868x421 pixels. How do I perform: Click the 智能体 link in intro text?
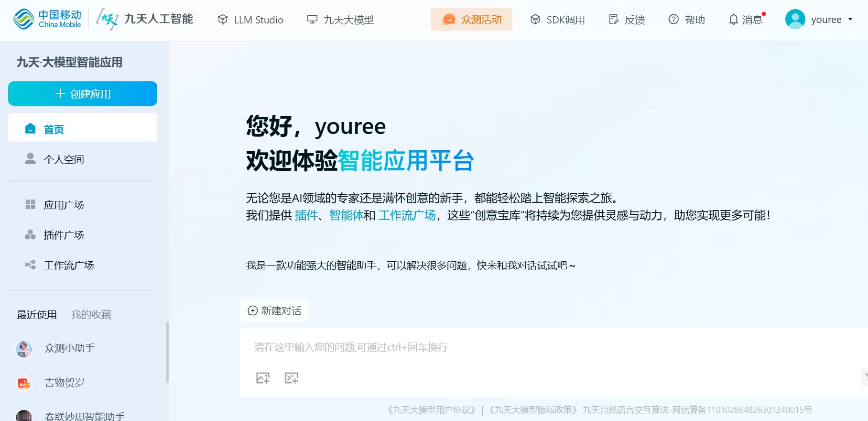pyautogui.click(x=346, y=215)
